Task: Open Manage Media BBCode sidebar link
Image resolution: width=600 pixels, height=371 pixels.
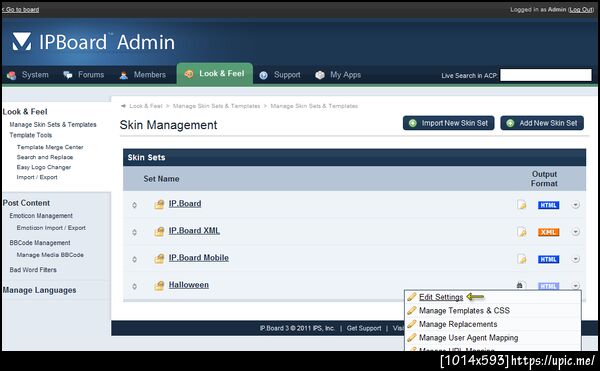Action: tap(50, 255)
